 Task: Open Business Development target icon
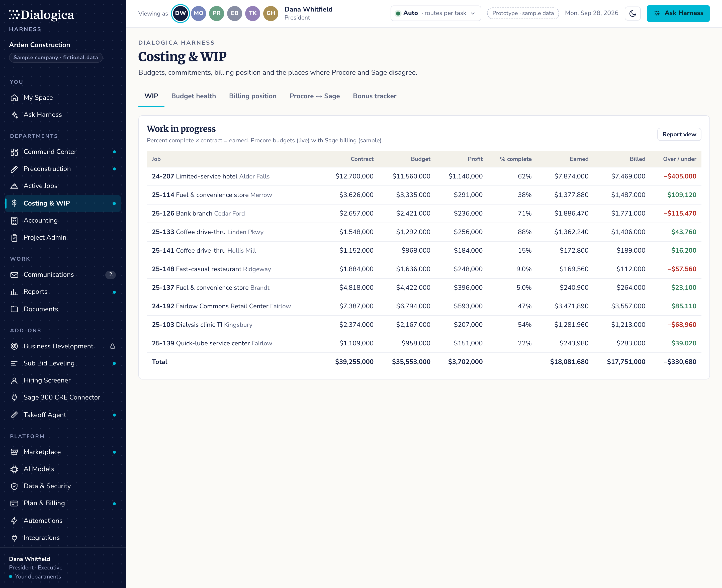click(14, 346)
